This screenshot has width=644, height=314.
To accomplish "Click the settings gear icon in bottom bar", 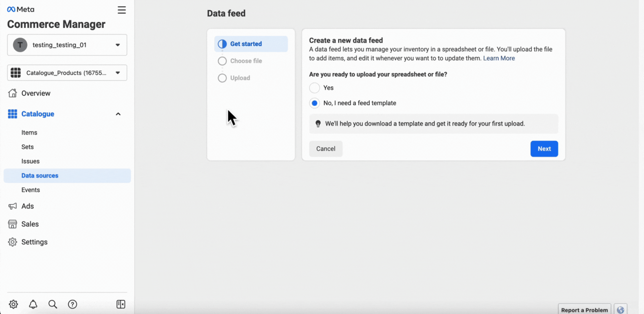I will [x=13, y=304].
